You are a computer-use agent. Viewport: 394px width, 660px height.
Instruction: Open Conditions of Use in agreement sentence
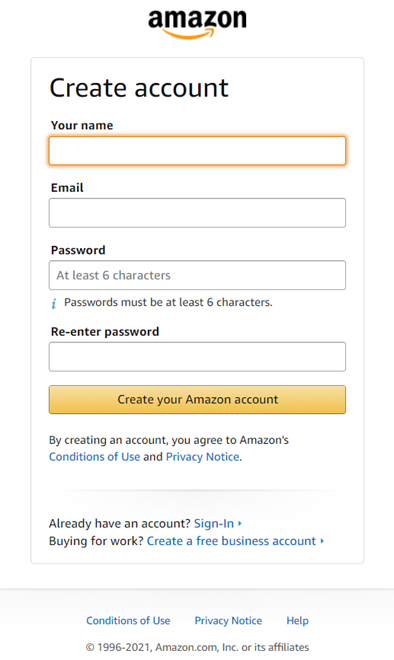(x=94, y=457)
